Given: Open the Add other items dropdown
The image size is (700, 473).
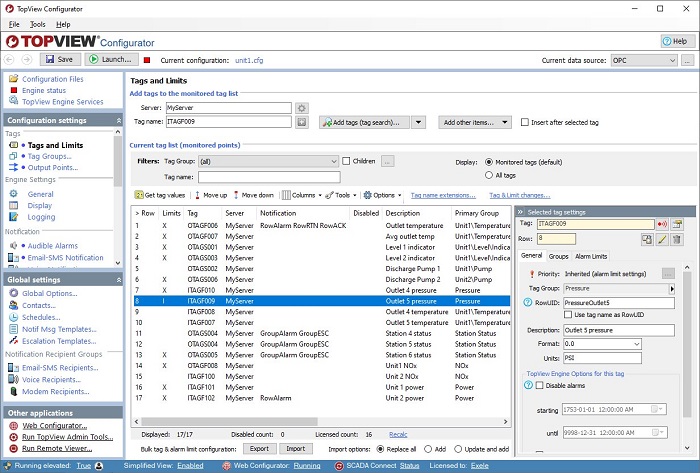Looking at the screenshot, I should click(x=475, y=122).
